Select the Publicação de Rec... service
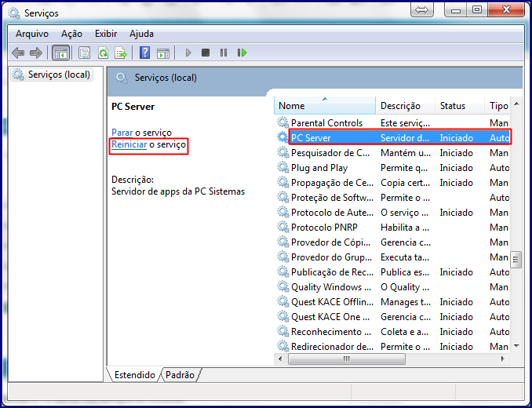 332,272
